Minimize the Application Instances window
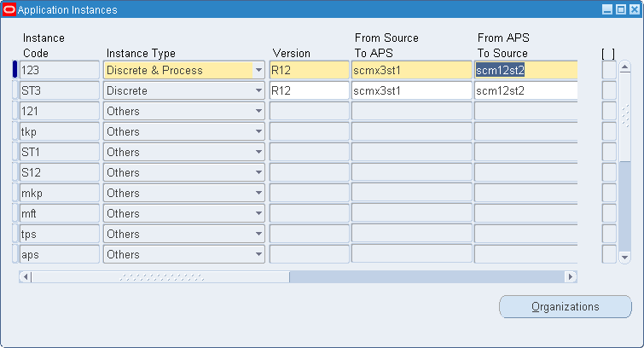The height and width of the screenshot is (348, 644). (x=607, y=9)
